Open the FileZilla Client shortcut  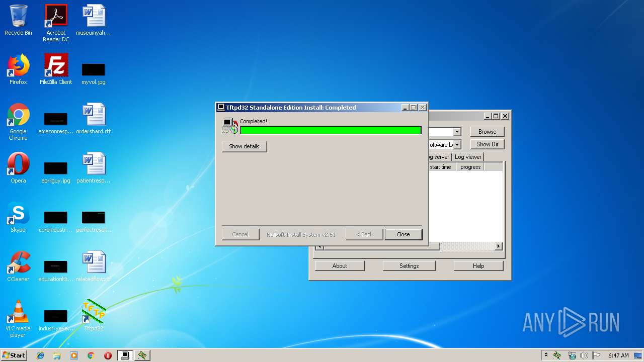56,69
